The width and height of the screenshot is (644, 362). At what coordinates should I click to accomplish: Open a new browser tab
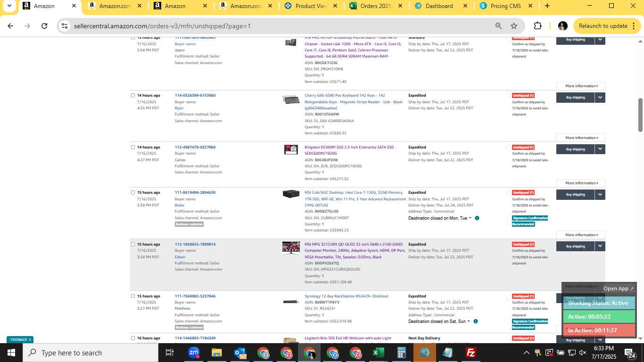click(x=547, y=6)
